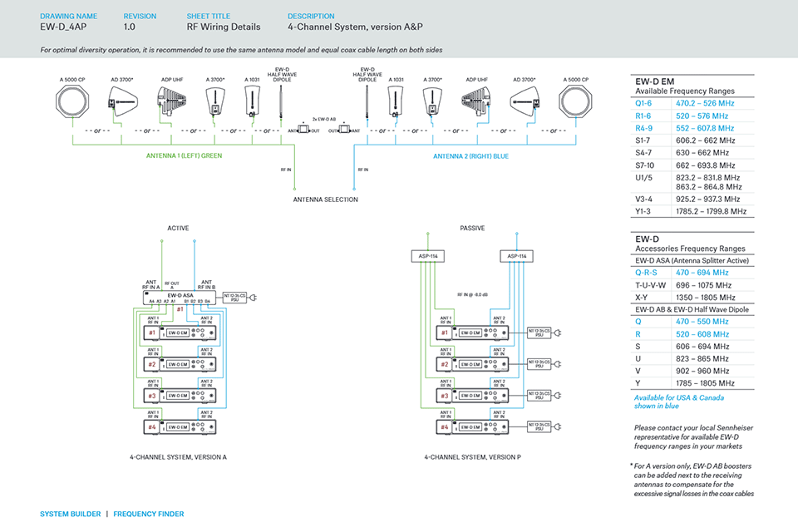Click '4-CHANNEL SYSTEM, VERSION A' caption
The width and height of the screenshot is (798, 532).
(x=178, y=457)
